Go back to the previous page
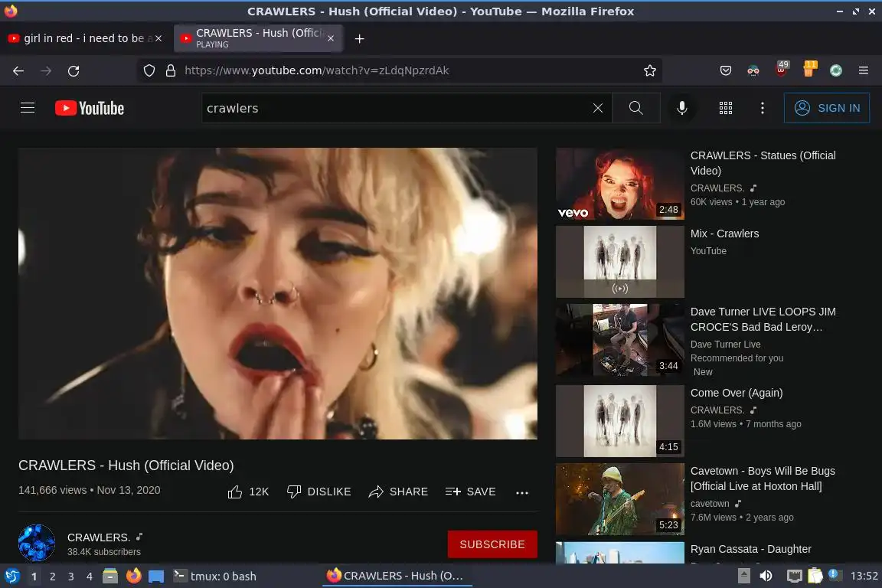Viewport: 882px width, 588px height. 18,71
